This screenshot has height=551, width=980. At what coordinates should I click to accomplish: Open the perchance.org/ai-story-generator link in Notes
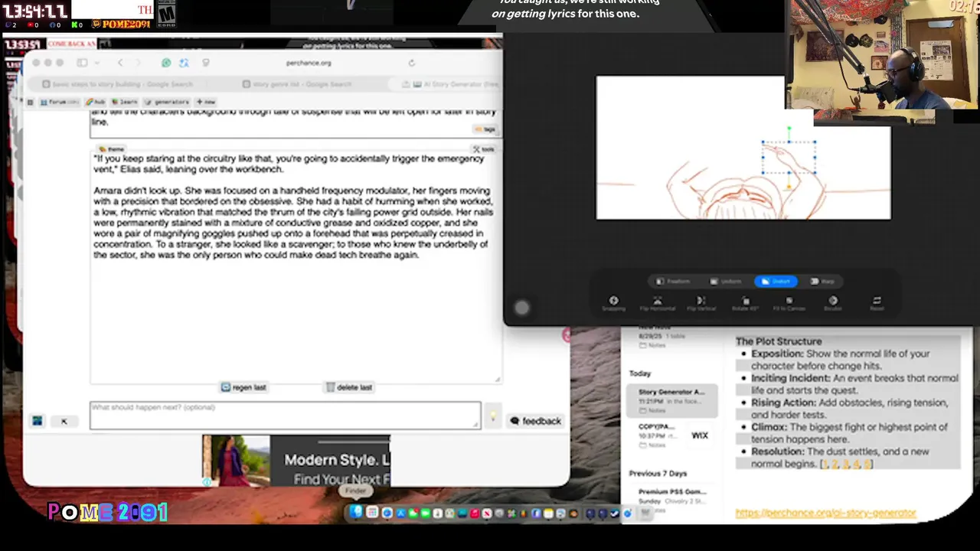click(825, 513)
